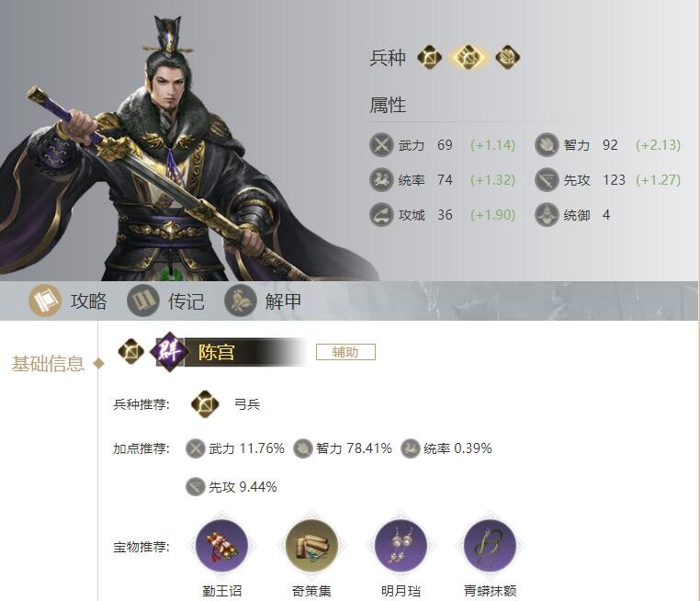
Task: Click the purple 群 faction badge
Action: coord(169,351)
